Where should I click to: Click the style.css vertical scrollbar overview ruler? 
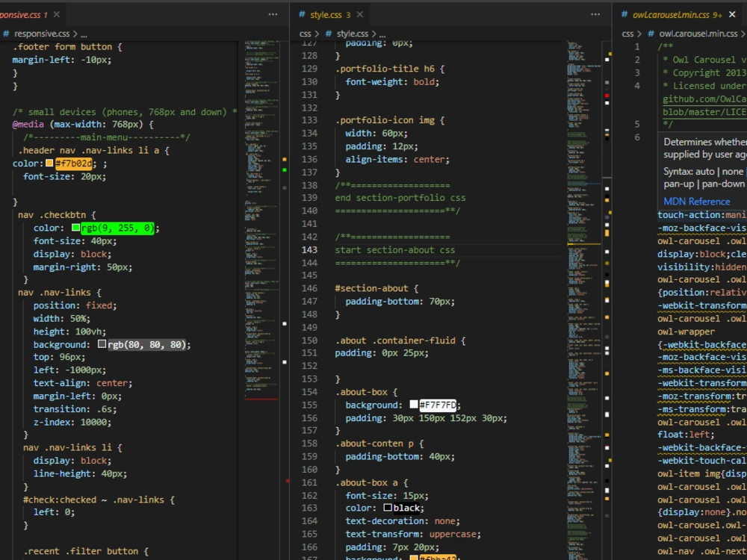[607, 300]
